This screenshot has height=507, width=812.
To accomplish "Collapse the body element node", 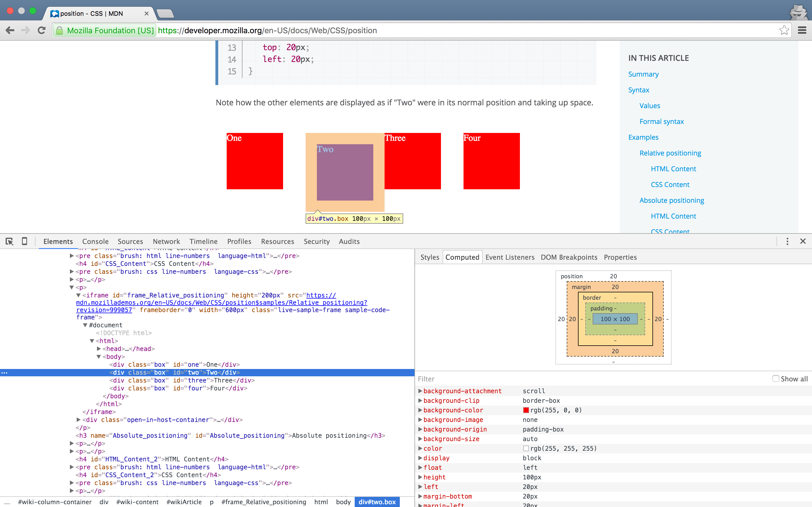I will [x=99, y=357].
